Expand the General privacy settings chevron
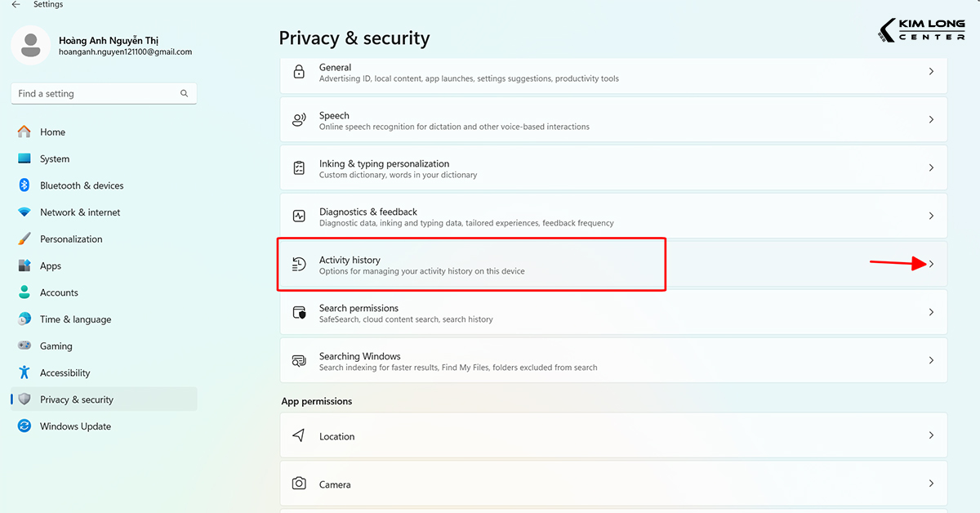The height and width of the screenshot is (513, 980). pos(931,72)
